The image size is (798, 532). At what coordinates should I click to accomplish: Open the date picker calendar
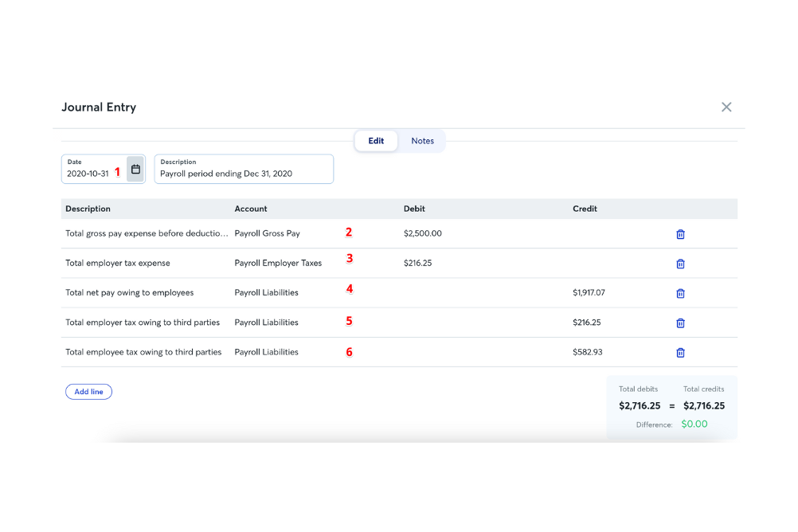[x=135, y=168]
